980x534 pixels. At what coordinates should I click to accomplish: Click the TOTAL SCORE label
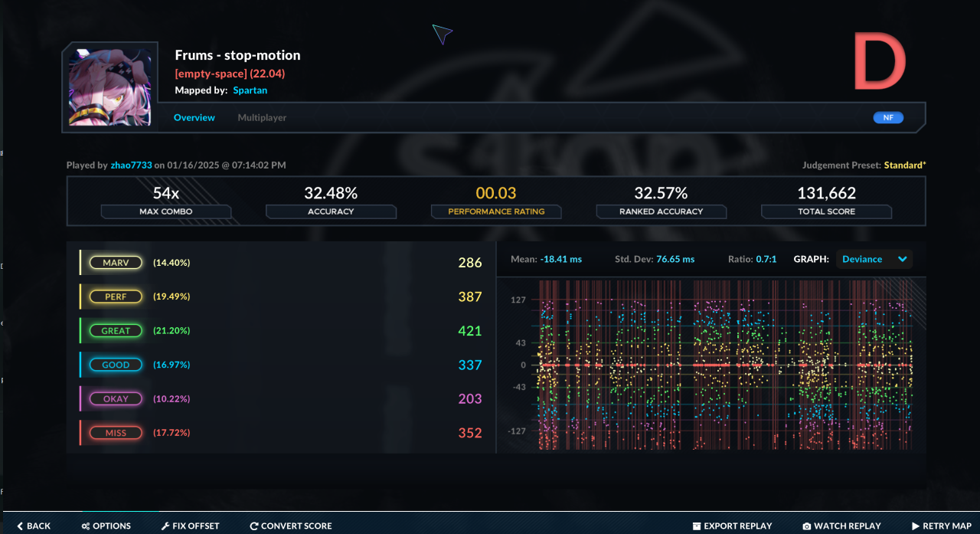(x=826, y=211)
